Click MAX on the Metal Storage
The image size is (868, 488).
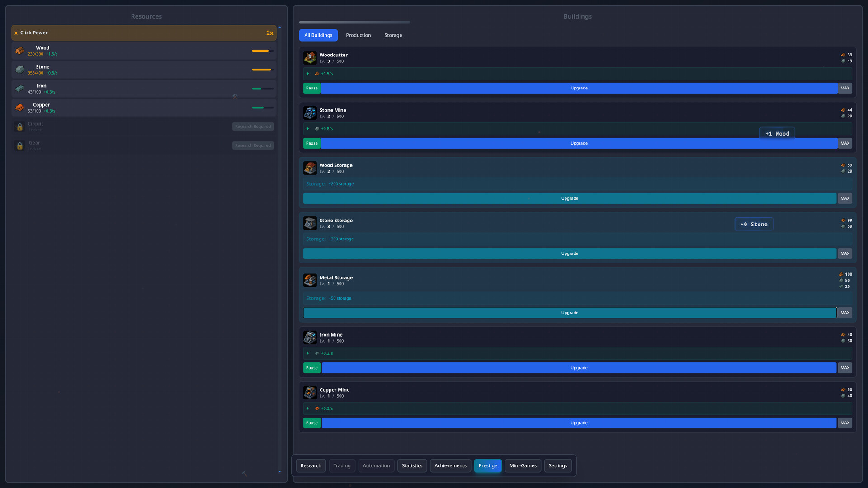pos(844,312)
